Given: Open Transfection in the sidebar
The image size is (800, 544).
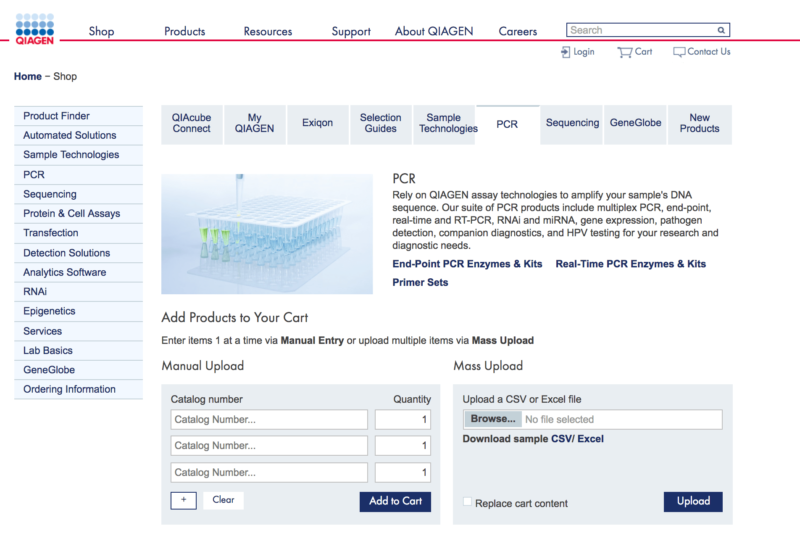Looking at the screenshot, I should [x=79, y=233].
